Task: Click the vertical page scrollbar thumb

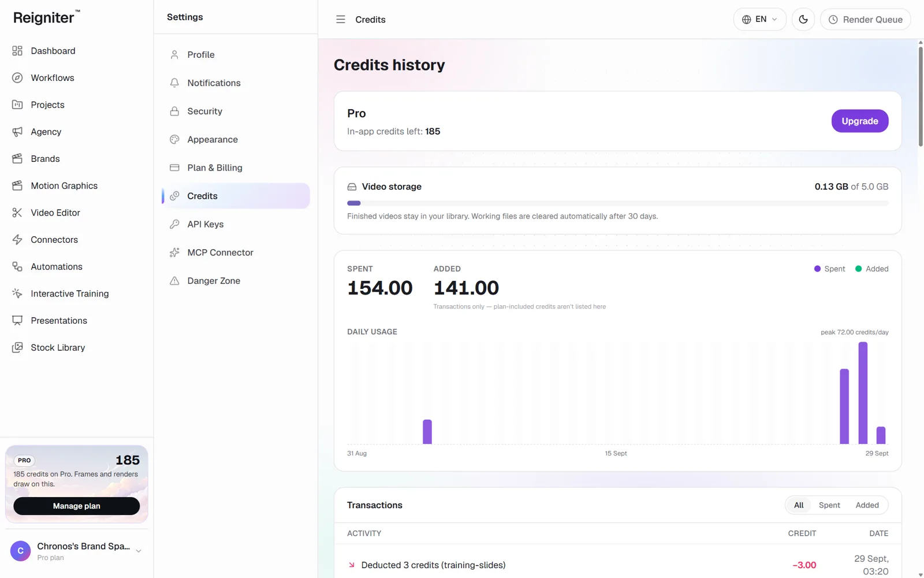Action: pos(921,97)
